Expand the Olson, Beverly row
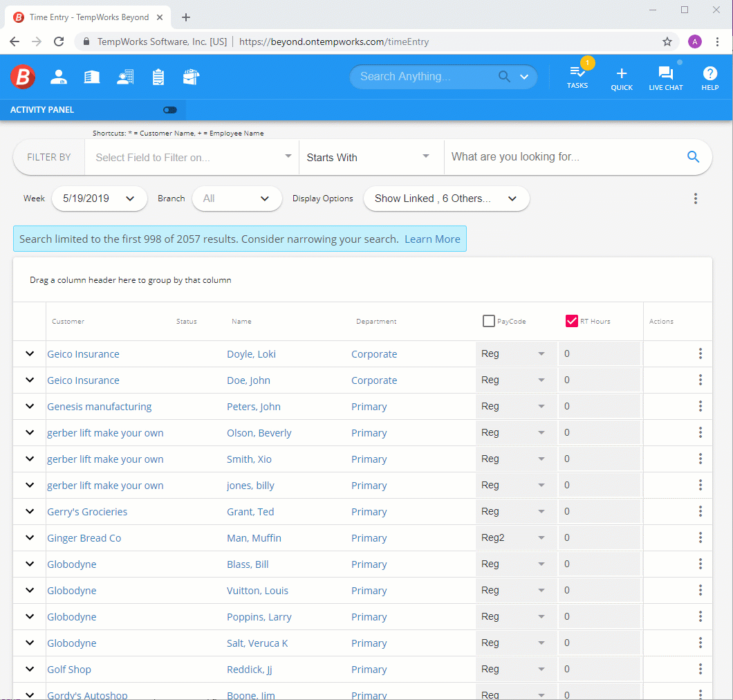Viewport: 733px width, 700px height. [30, 432]
